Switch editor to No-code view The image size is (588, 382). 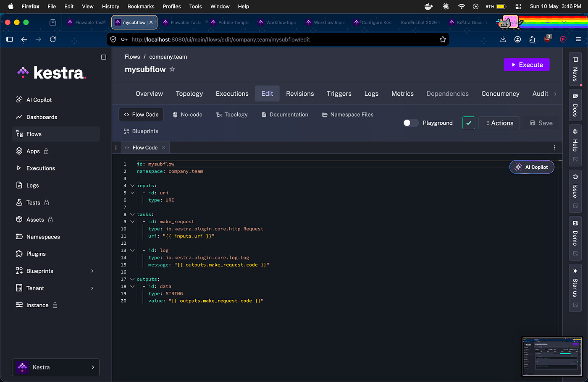[x=187, y=115]
